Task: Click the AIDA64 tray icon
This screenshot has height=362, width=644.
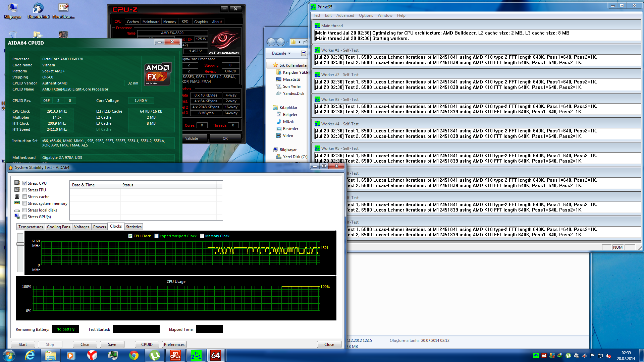Action: click(x=544, y=356)
